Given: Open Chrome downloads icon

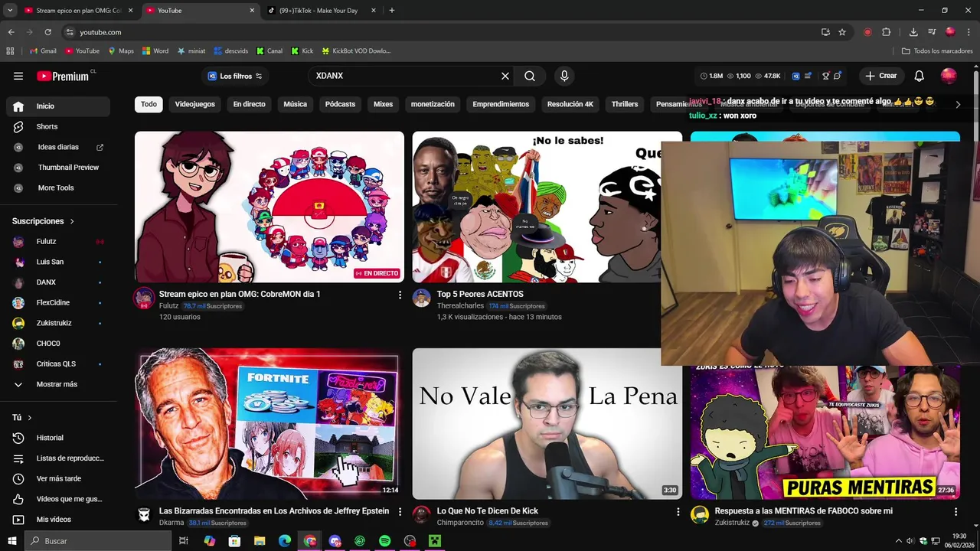Looking at the screenshot, I should (913, 32).
